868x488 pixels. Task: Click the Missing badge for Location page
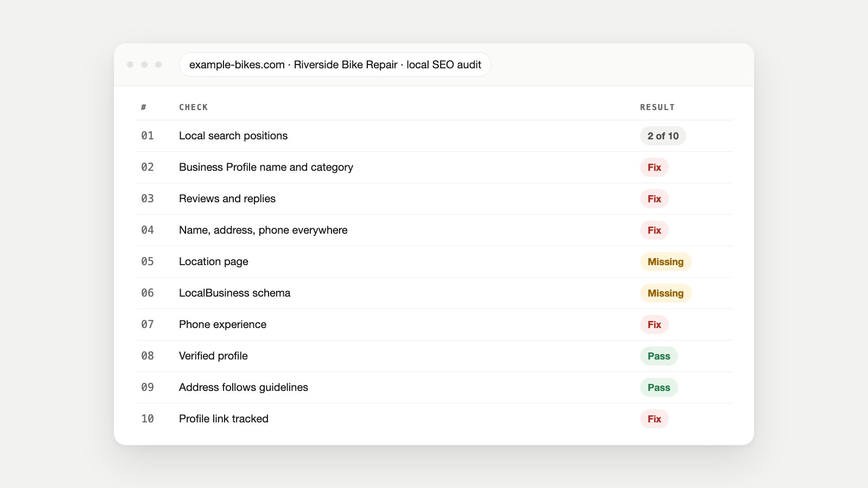666,262
